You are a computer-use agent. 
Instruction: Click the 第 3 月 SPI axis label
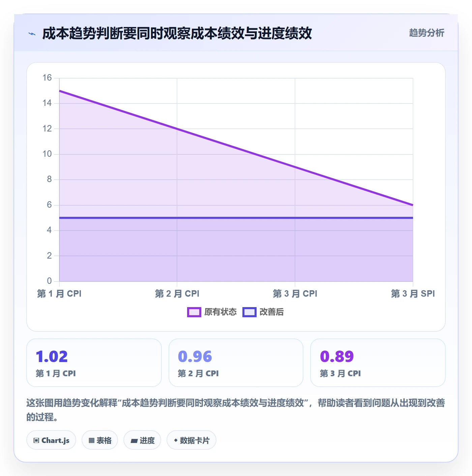pos(413,294)
